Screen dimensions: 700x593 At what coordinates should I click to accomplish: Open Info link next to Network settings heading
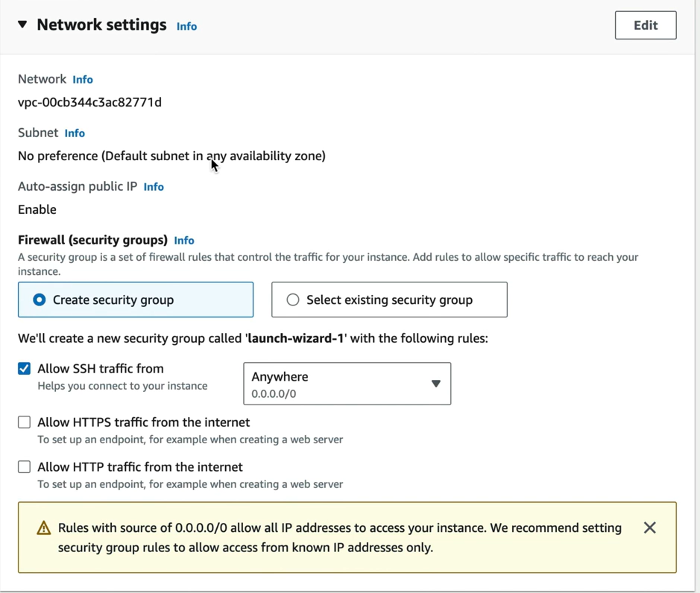point(186,26)
